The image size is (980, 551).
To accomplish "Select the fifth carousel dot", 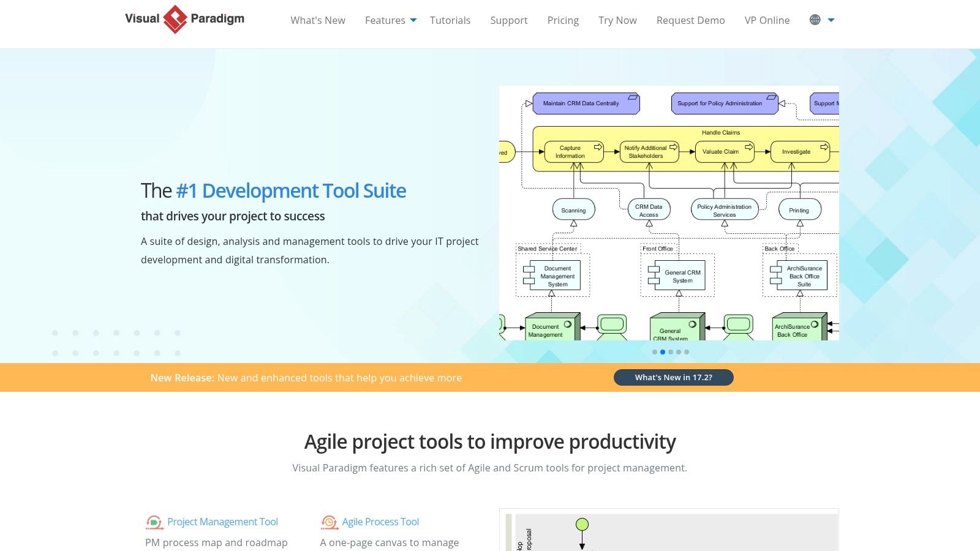I will 687,352.
